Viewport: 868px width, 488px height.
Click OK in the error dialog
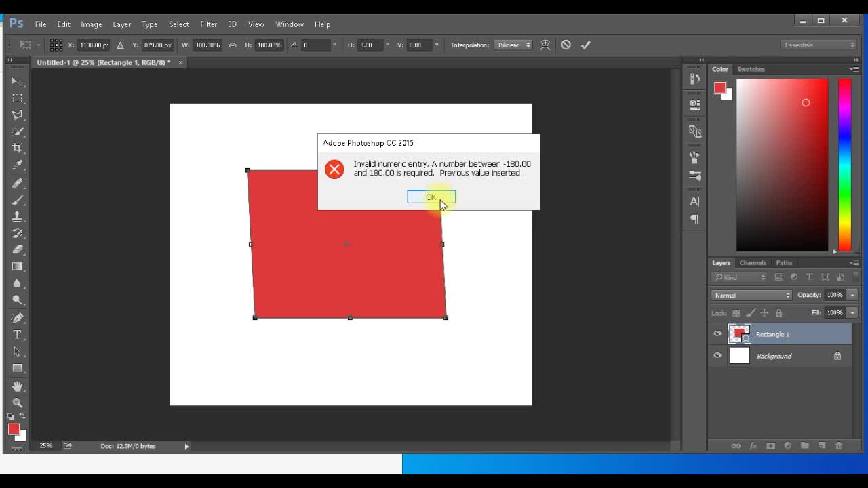[431, 197]
